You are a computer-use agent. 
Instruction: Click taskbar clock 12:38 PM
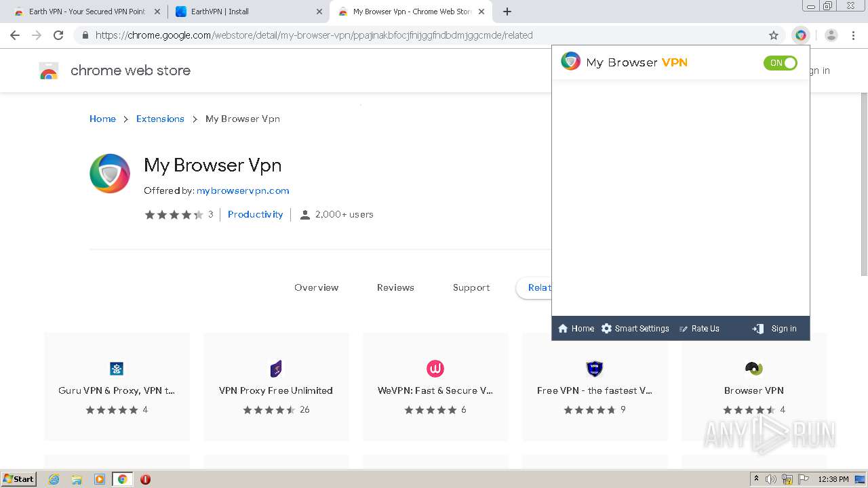pyautogui.click(x=833, y=479)
